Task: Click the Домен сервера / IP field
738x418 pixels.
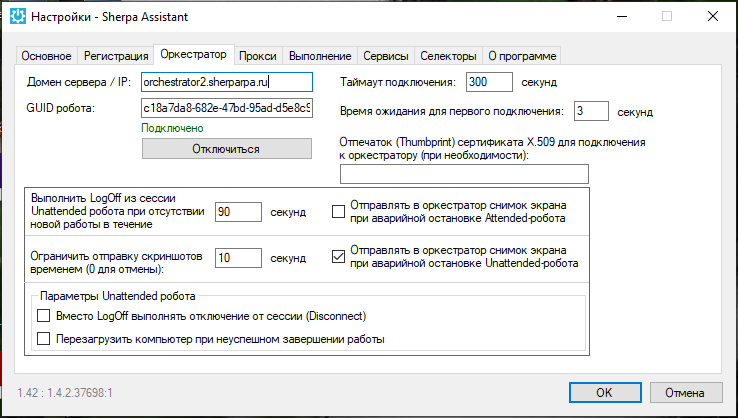Action: pyautogui.click(x=227, y=82)
